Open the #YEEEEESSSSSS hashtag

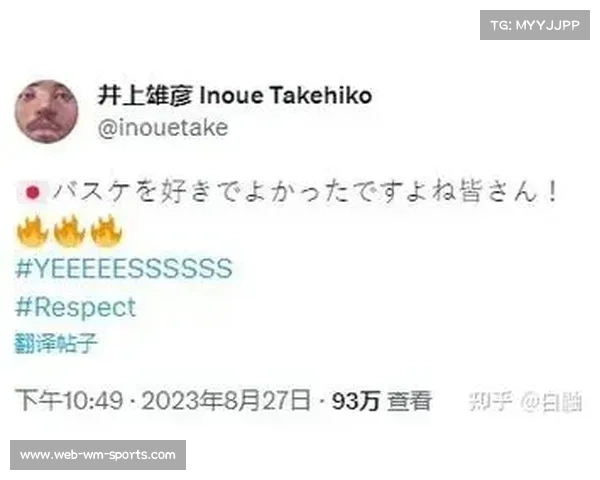pyautogui.click(x=124, y=268)
